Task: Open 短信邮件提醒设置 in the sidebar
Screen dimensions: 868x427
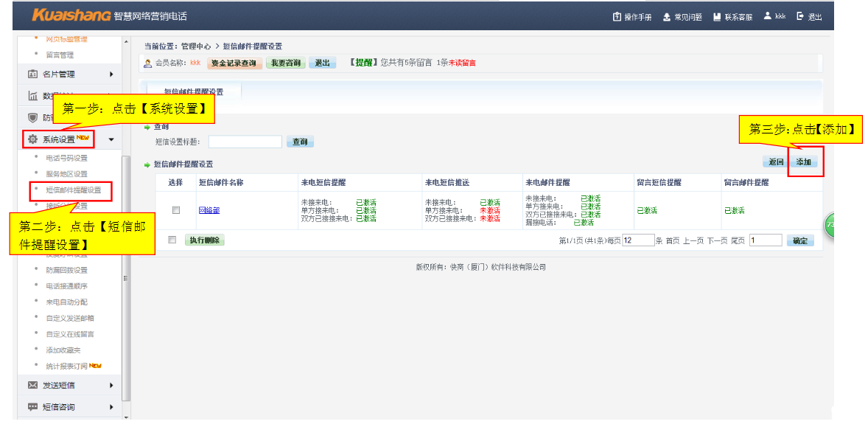Action: click(73, 190)
